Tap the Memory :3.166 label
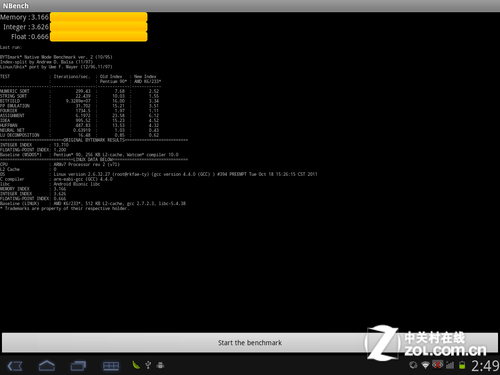Screen dimensions: 500x375 pos(24,17)
